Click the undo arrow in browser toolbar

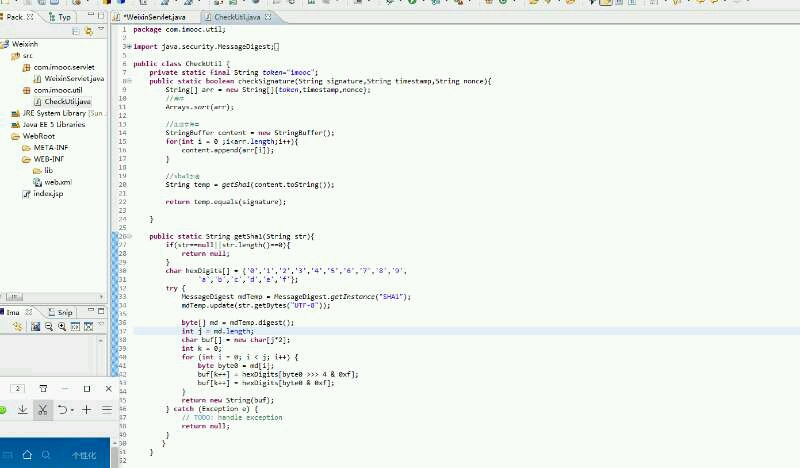pyautogui.click(x=62, y=409)
